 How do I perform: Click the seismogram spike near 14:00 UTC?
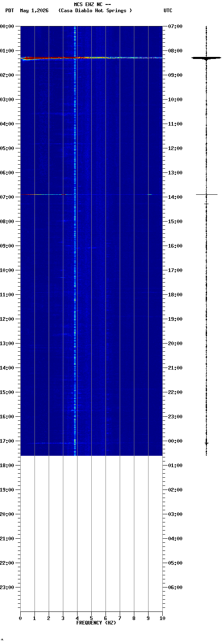point(206,195)
